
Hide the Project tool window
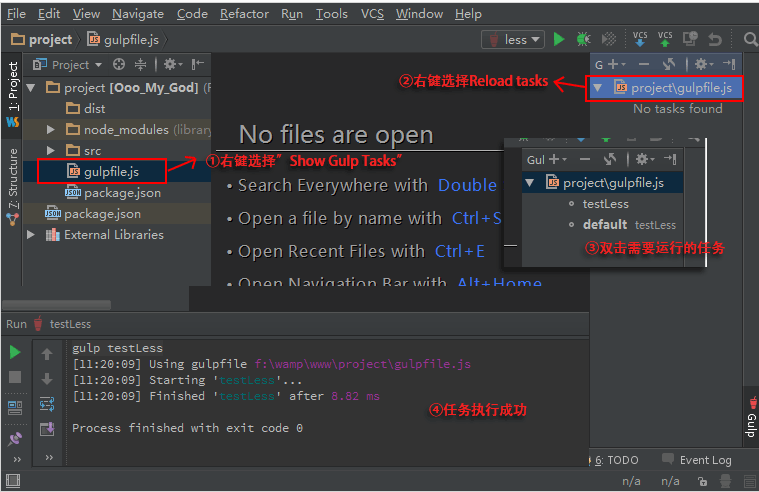(197, 64)
